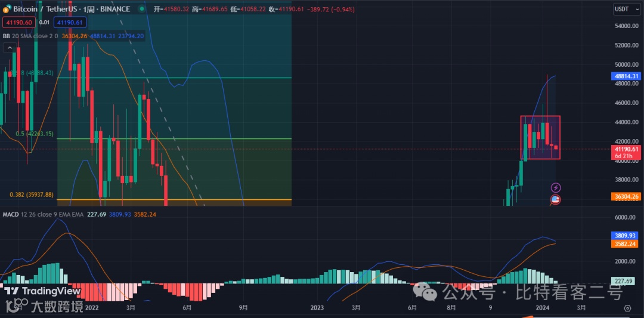644x318 pixels.
Task: Click the 8月 time axis label
Action: click(x=451, y=307)
